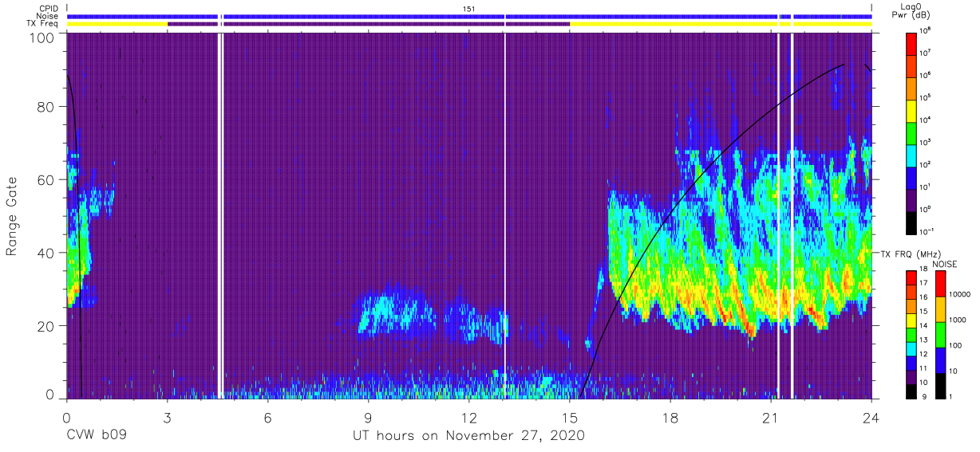The image size is (980, 452).
Task: Click the 'Range Gate' y-axis label
Action: pyautogui.click(x=12, y=217)
